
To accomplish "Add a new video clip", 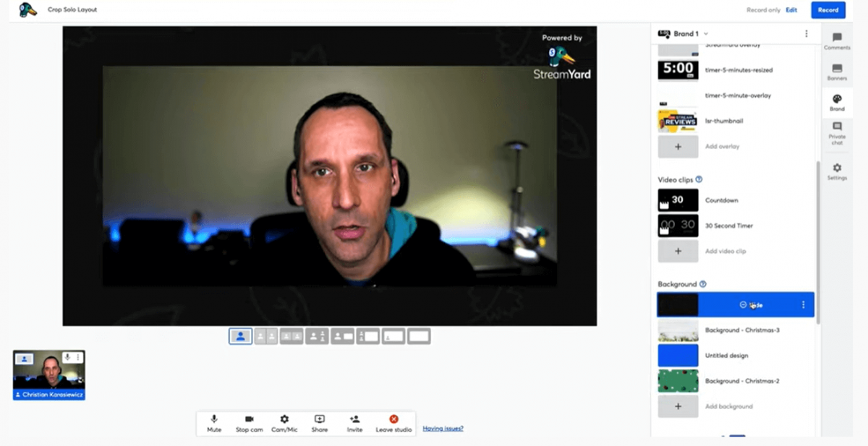I will click(678, 251).
